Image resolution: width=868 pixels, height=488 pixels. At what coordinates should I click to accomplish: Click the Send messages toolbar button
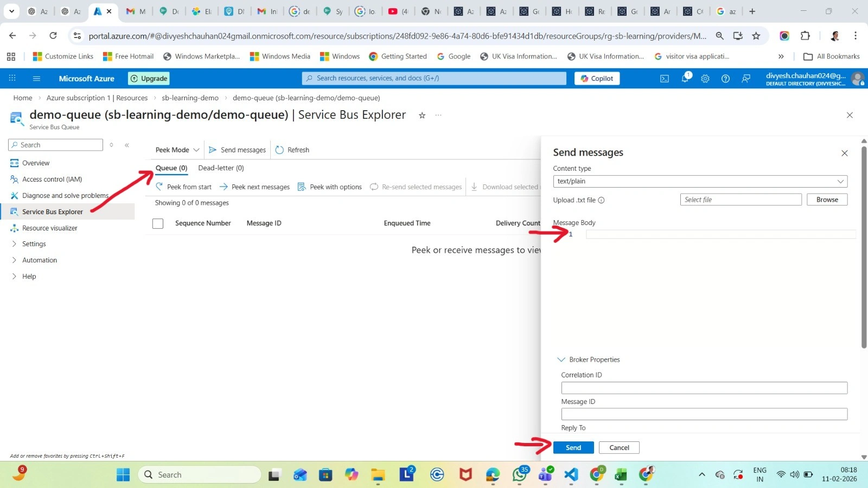238,150
